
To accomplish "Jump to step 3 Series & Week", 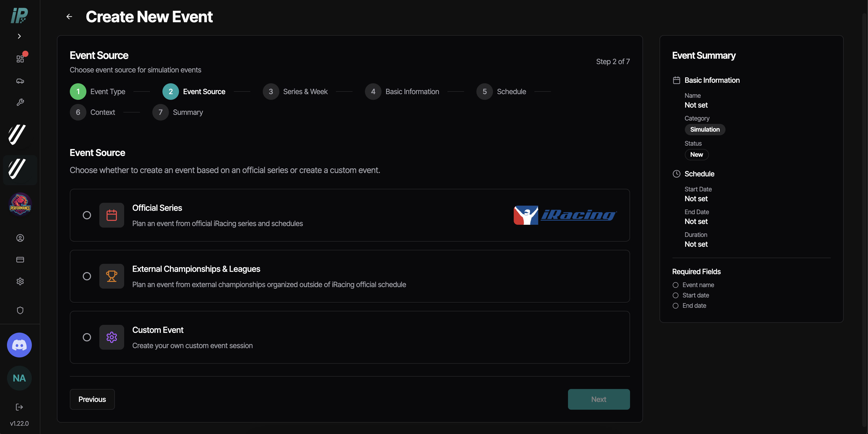I will (x=295, y=92).
